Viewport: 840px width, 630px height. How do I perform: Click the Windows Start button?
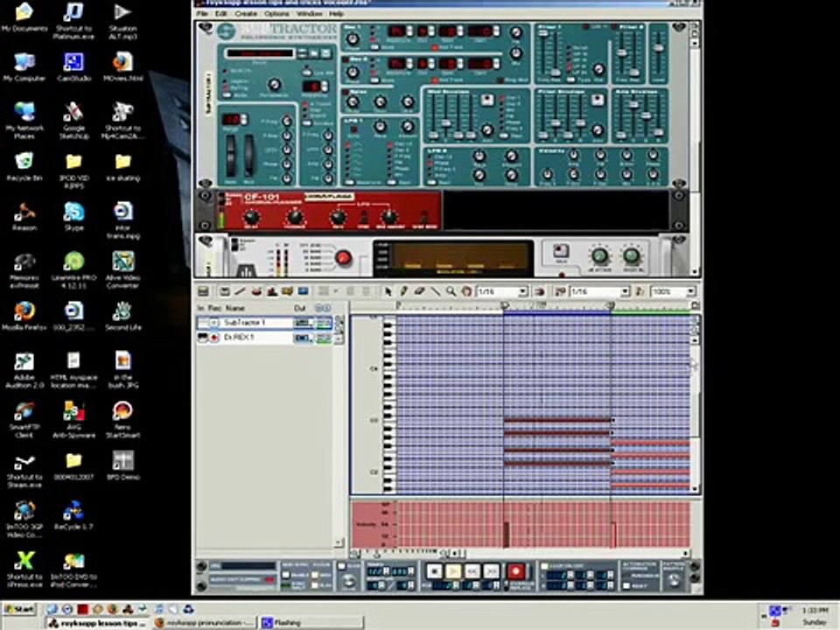tap(19, 610)
